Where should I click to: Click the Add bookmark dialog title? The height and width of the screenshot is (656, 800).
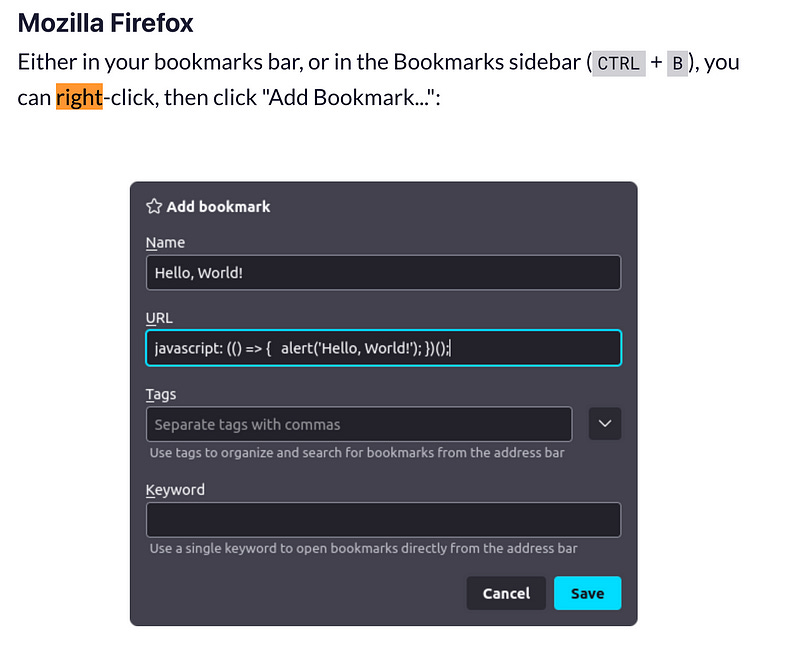click(218, 206)
